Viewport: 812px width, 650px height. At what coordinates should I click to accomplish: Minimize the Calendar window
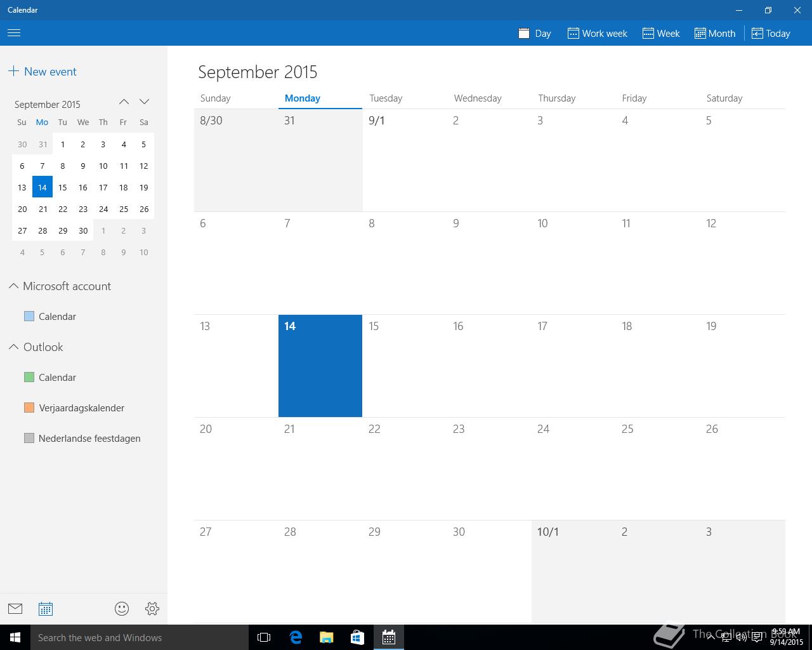739,10
